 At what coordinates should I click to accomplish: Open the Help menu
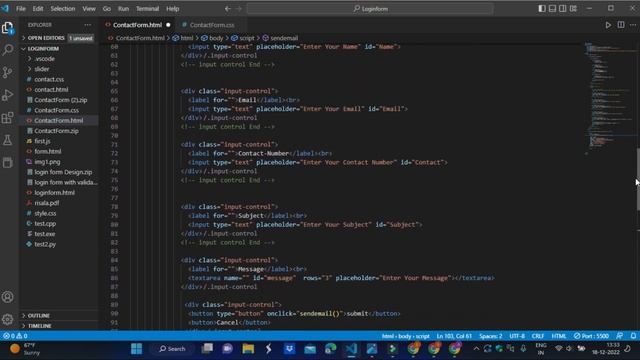click(x=172, y=9)
